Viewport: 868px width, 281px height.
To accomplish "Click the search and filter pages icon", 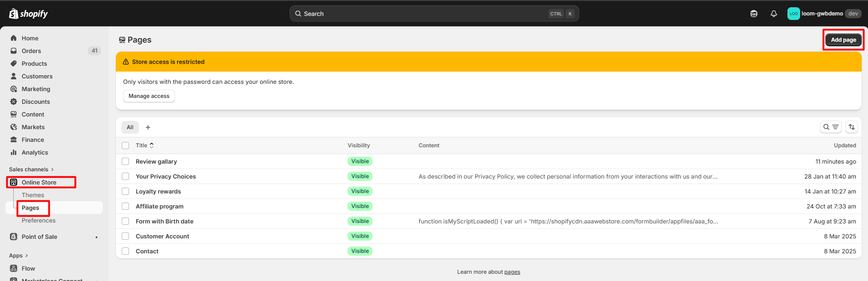I will (830, 127).
